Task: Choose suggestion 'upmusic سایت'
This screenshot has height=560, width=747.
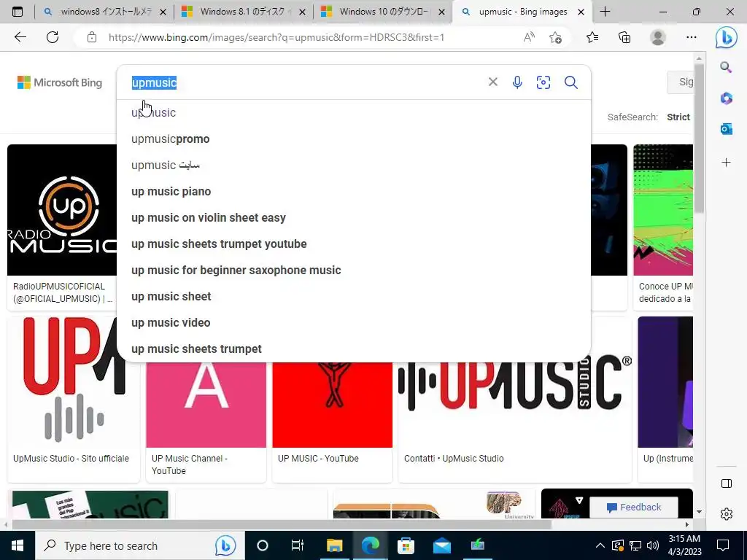Action: (x=354, y=166)
